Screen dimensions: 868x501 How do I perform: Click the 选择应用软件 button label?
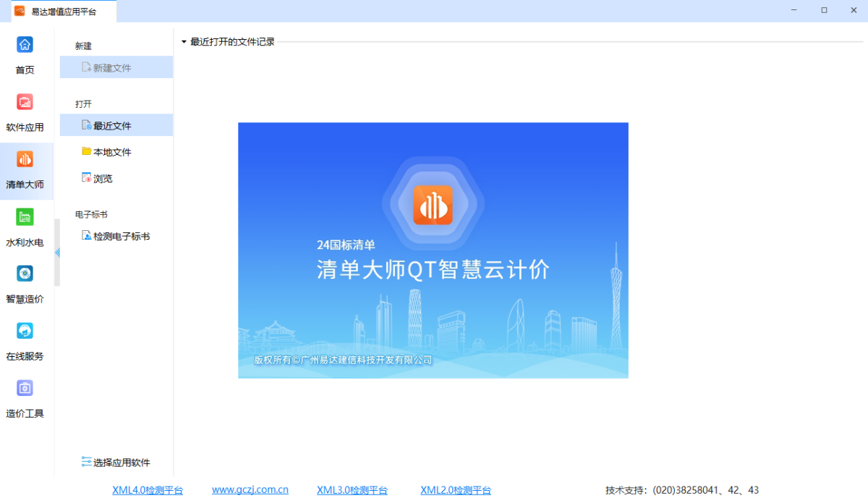pyautogui.click(x=122, y=462)
